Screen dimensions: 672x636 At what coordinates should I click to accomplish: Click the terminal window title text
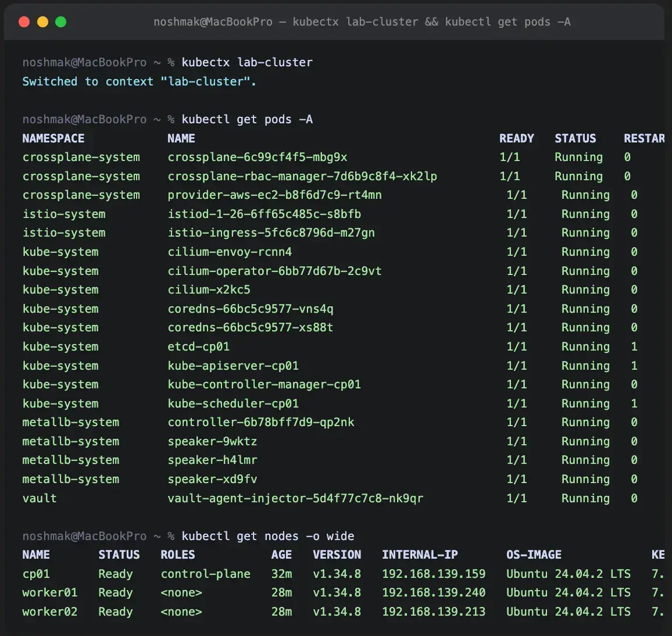click(362, 22)
